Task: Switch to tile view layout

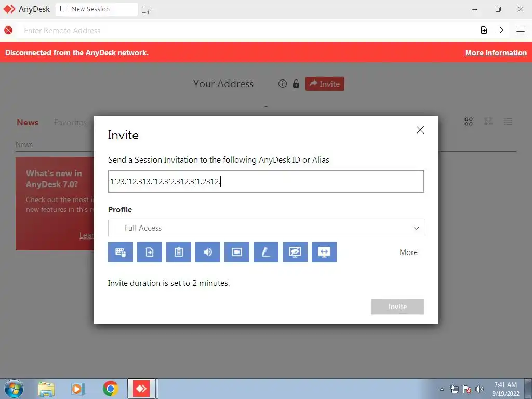Action: [469, 122]
